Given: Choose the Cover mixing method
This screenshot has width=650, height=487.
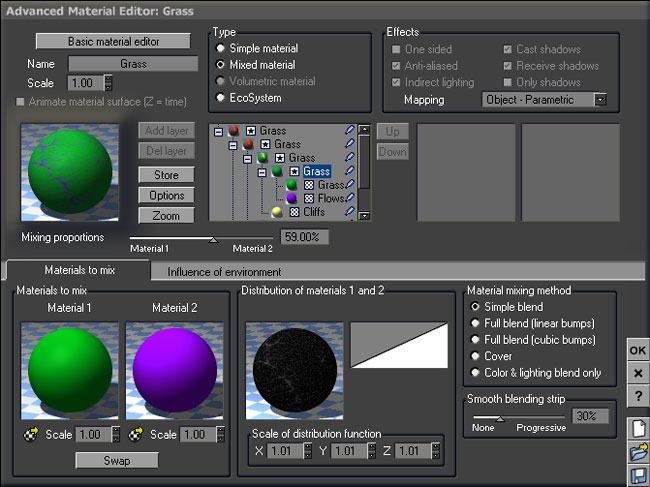Looking at the screenshot, I should [x=475, y=356].
